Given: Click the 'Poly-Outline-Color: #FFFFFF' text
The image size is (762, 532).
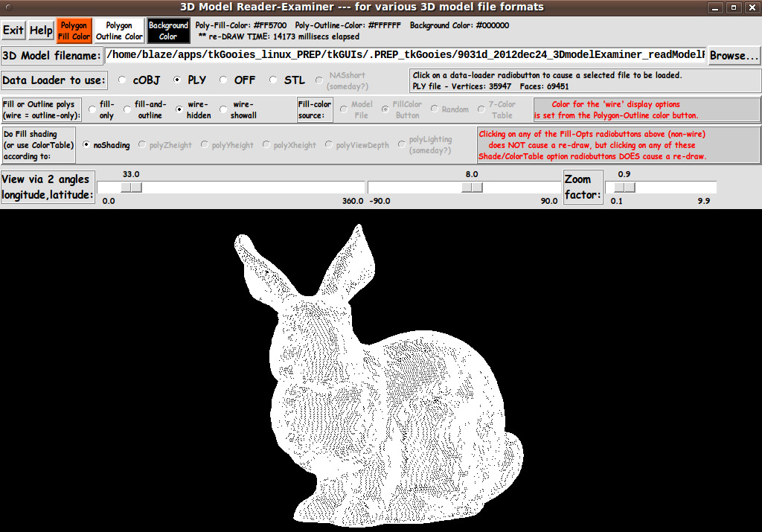Looking at the screenshot, I should [348, 25].
